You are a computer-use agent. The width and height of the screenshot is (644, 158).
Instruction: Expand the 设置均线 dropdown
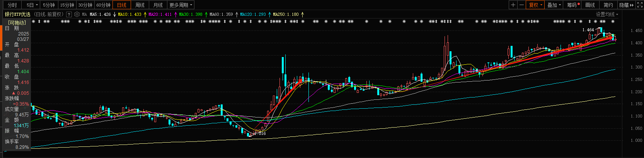pyautogui.click(x=607, y=14)
